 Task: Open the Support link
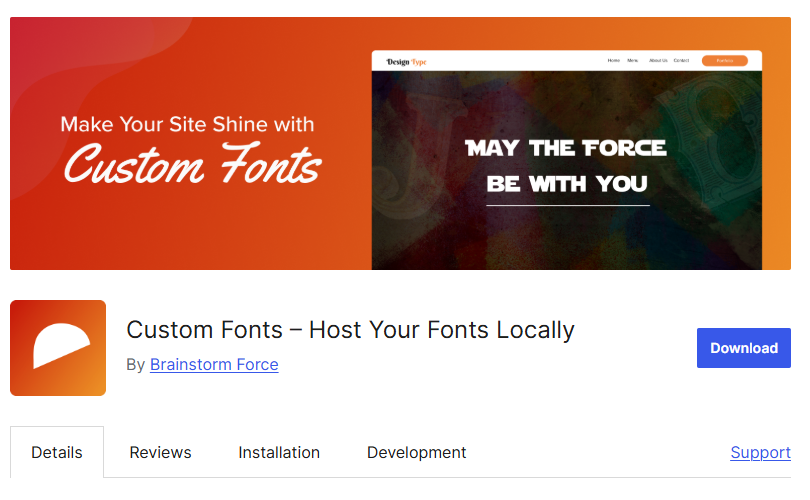coord(760,452)
